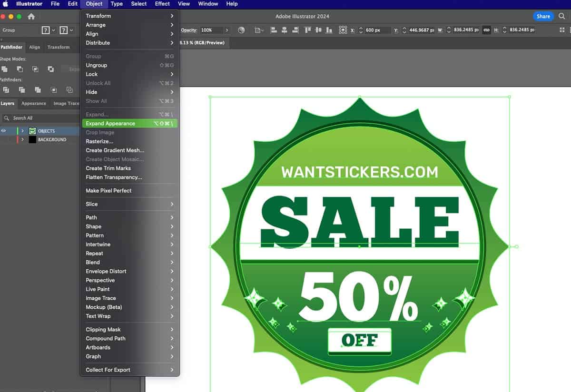Viewport: 571px width, 392px height.
Task: Open the Align To dropdown
Action: (x=259, y=30)
